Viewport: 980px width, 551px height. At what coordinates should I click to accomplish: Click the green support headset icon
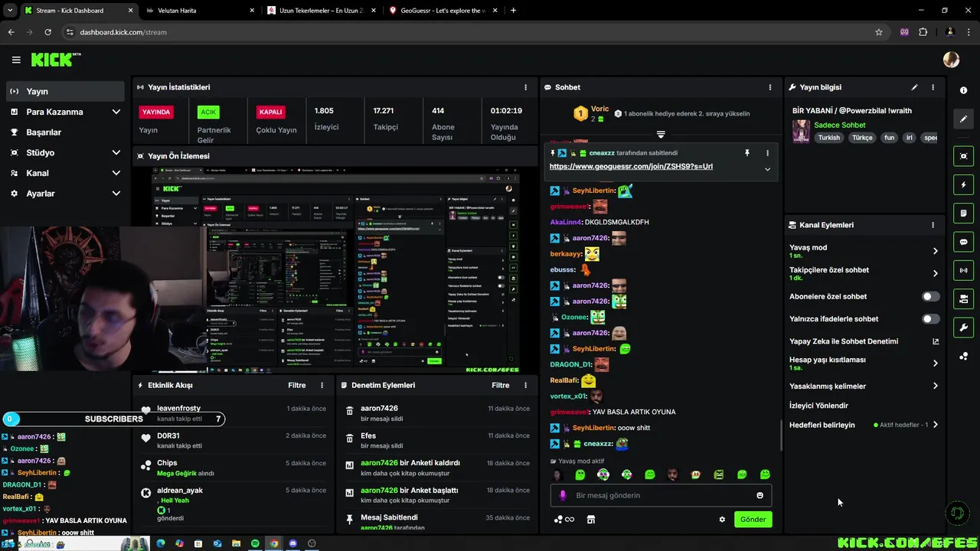(x=957, y=513)
